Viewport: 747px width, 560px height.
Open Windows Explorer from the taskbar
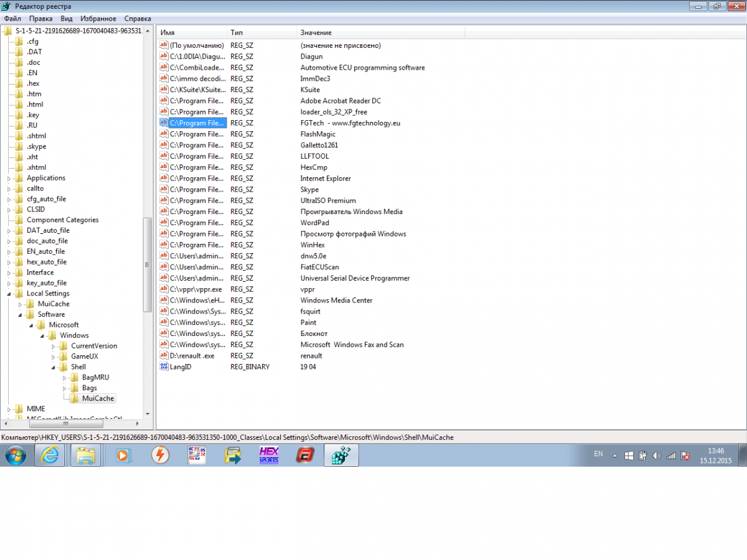coord(85,455)
